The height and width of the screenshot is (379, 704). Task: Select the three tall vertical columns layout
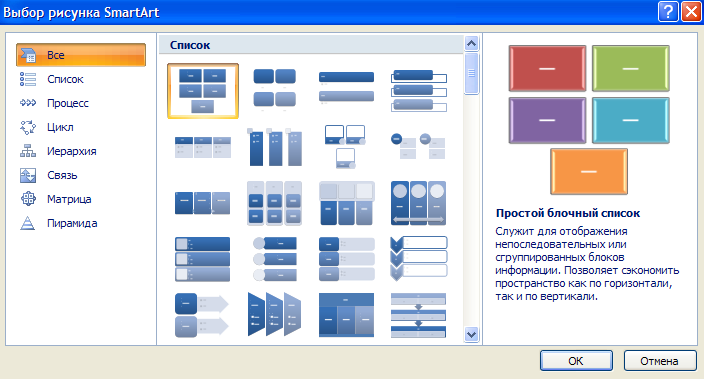[x=274, y=147]
